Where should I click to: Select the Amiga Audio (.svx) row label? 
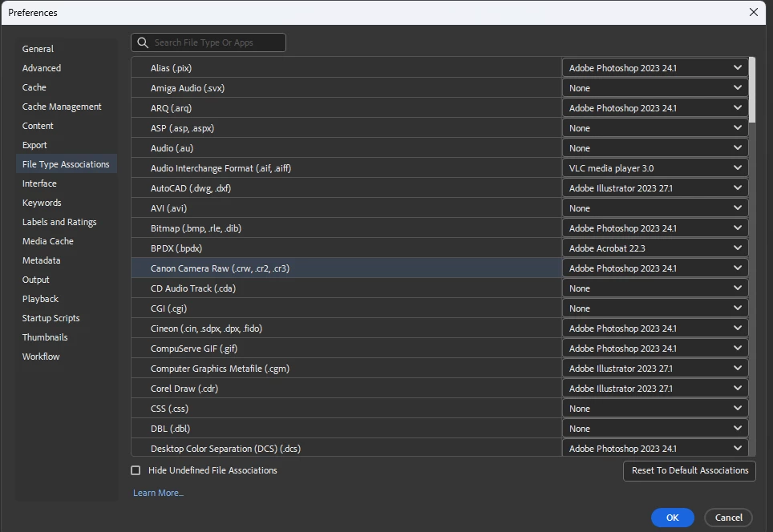click(188, 88)
